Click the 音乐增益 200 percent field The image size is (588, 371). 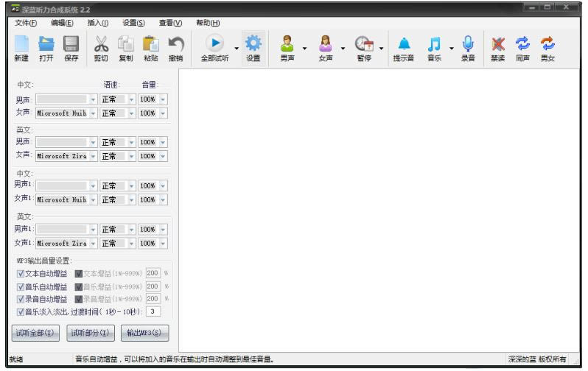coord(153,286)
